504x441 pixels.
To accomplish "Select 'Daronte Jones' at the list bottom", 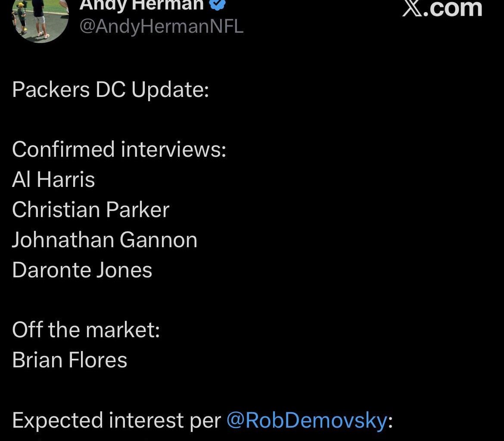I will pos(82,270).
